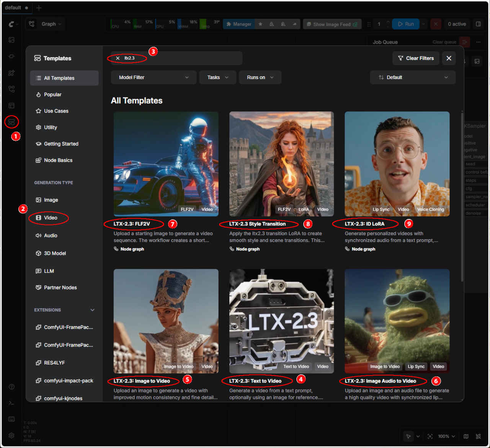Click the star icon beside Manager

[260, 24]
